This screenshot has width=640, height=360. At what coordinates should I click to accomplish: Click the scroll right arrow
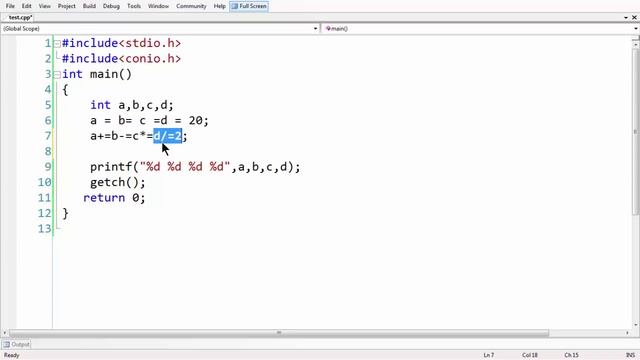(x=627, y=333)
